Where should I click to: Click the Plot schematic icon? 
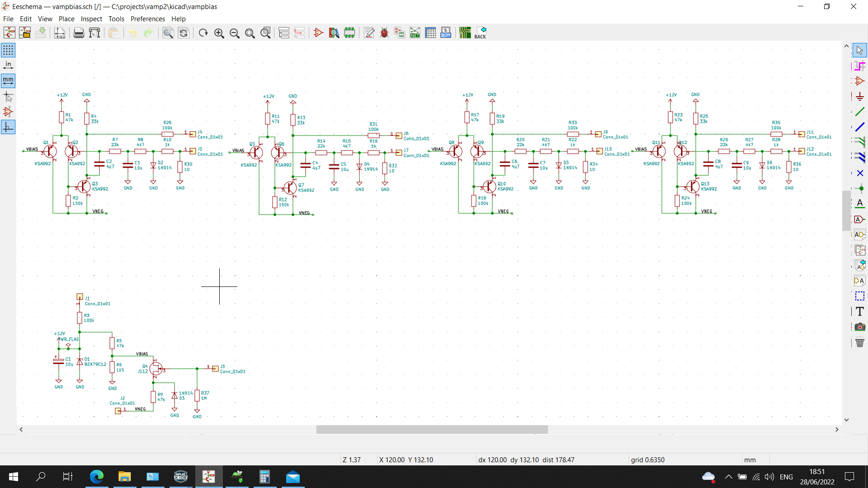pos(94,33)
